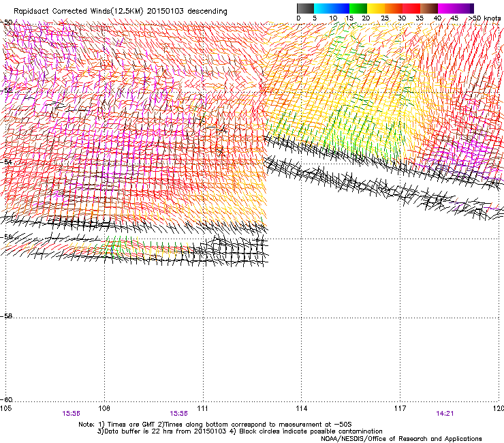Click the "-52" latitude axis label
The height and width of the screenshot is (443, 504).
point(6,90)
